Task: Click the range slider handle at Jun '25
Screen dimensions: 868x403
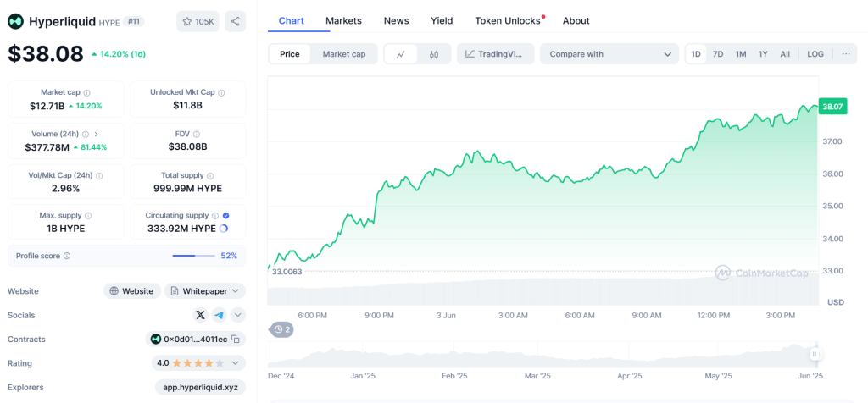Action: pos(815,355)
